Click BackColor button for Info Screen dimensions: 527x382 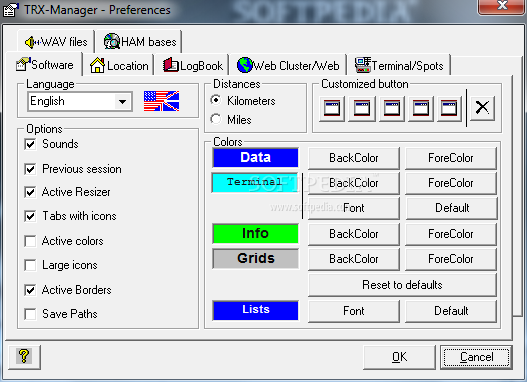click(354, 234)
